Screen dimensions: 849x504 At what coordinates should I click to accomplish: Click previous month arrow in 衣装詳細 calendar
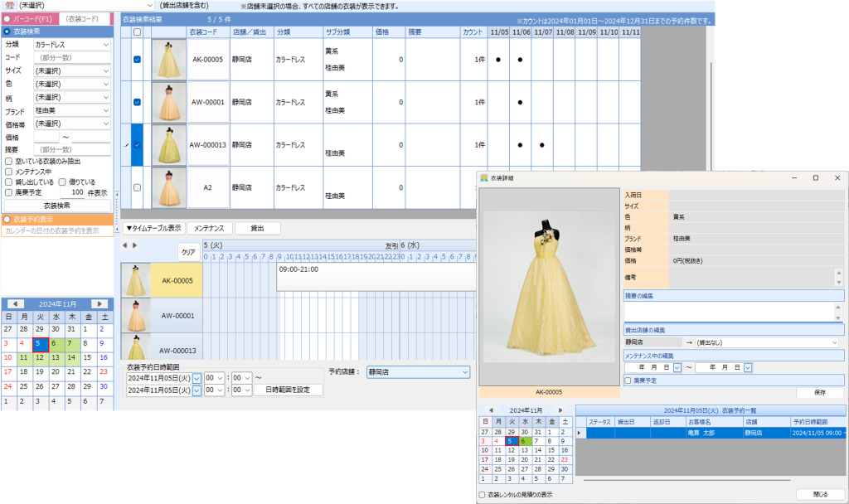tap(490, 410)
